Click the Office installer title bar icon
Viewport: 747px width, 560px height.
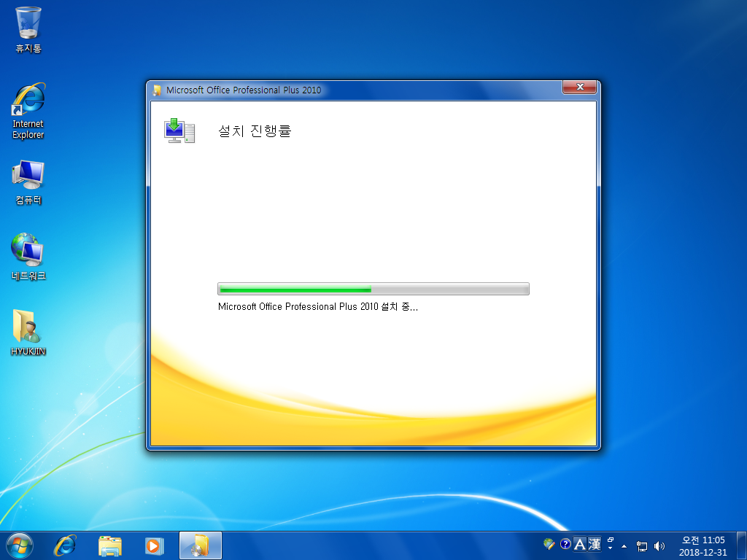[x=157, y=90]
